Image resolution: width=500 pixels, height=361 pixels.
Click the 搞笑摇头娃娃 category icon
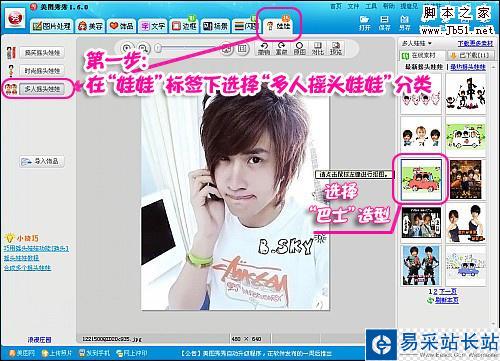(x=11, y=53)
